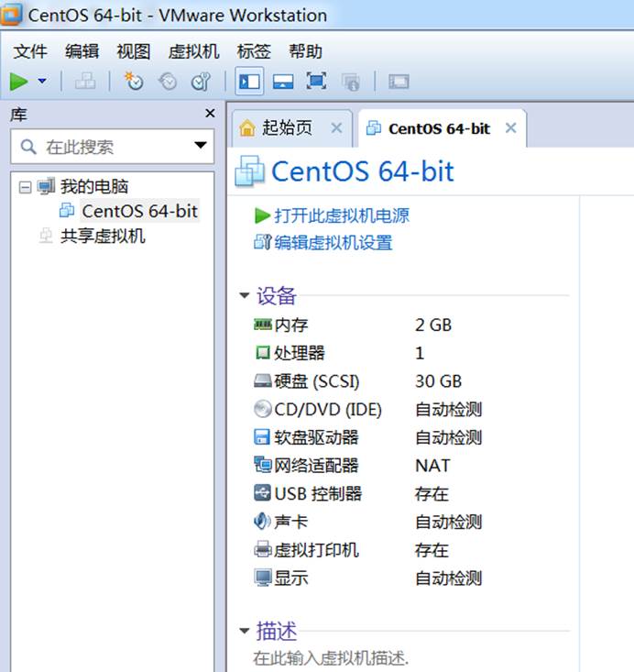Click the 硬盘 (SCSI) hard disk icon
The width and height of the screenshot is (634, 672).
click(263, 380)
